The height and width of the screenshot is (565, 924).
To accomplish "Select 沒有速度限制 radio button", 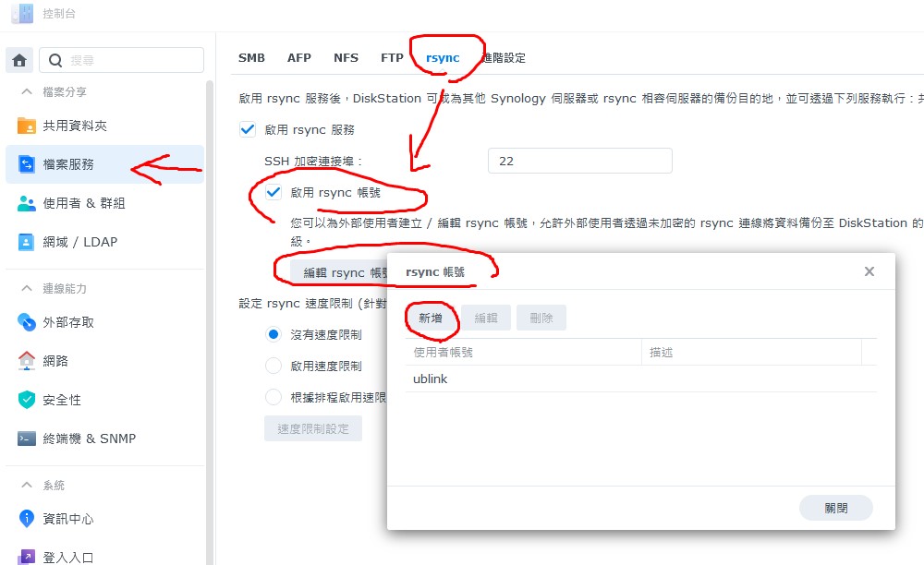I will 274,334.
